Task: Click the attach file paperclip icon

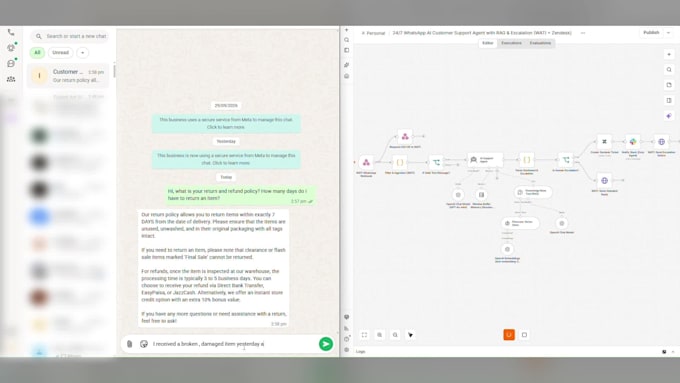Action: tap(129, 344)
